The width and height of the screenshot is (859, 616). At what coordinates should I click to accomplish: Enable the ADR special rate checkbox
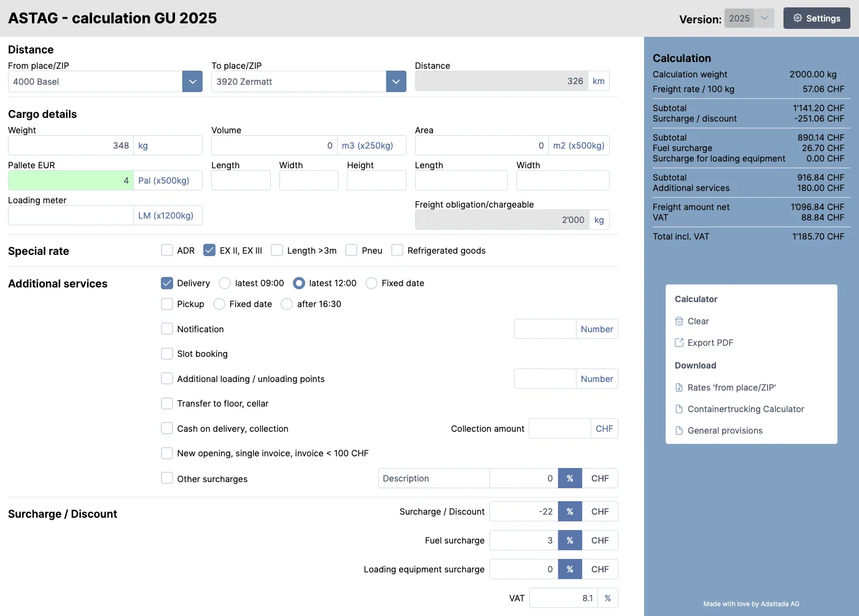point(167,251)
